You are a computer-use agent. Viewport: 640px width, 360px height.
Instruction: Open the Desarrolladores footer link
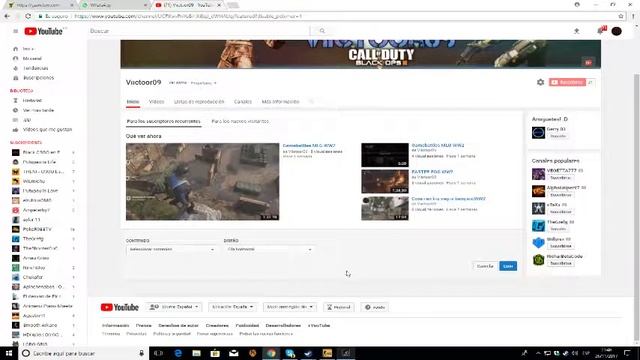(x=283, y=326)
